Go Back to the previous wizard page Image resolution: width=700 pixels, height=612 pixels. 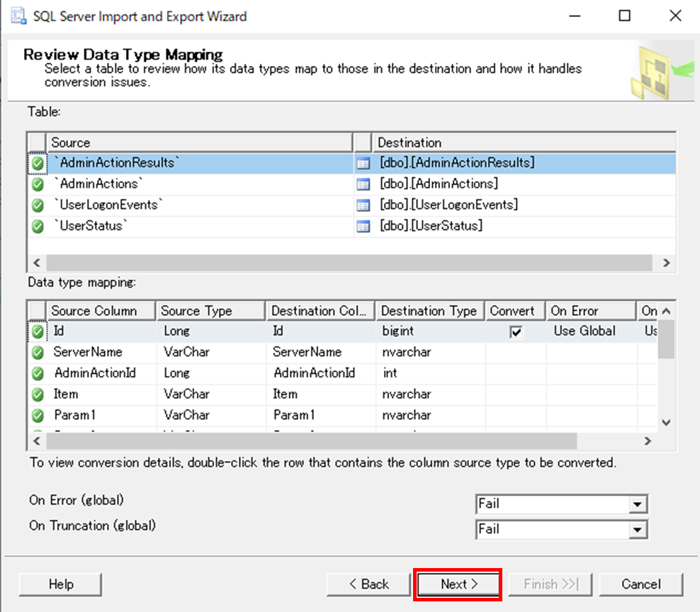pos(368,584)
